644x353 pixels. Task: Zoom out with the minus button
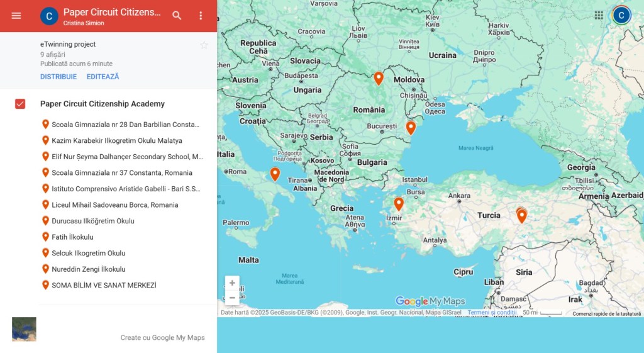[x=232, y=298]
